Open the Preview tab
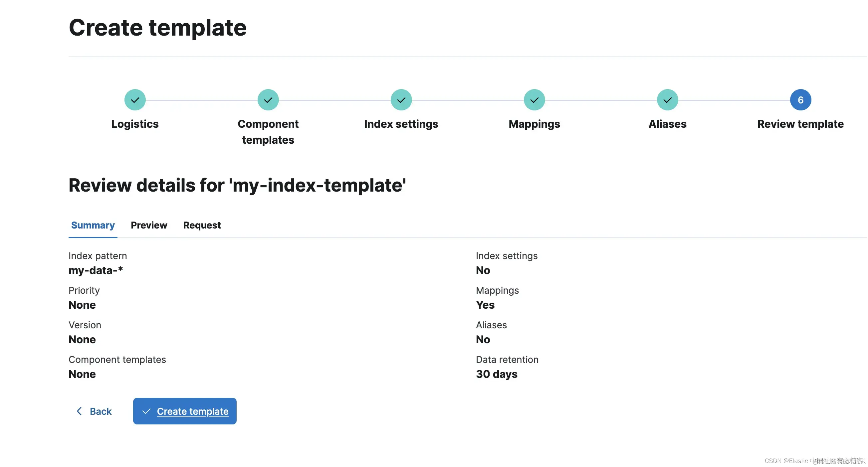The height and width of the screenshot is (467, 868). click(148, 225)
